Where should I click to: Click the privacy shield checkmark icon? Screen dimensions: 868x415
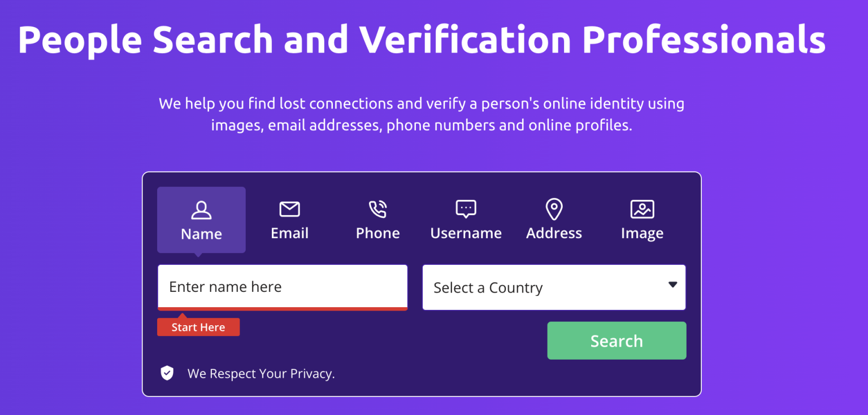pos(167,373)
